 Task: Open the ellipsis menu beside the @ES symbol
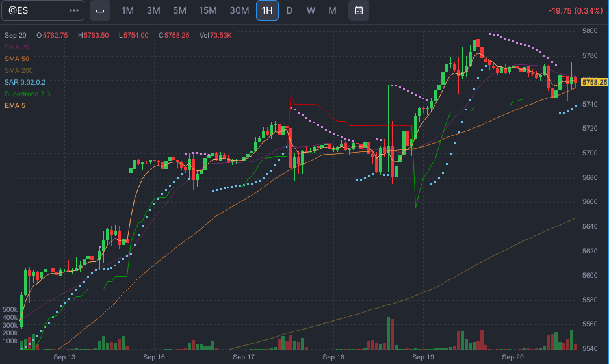pos(74,11)
